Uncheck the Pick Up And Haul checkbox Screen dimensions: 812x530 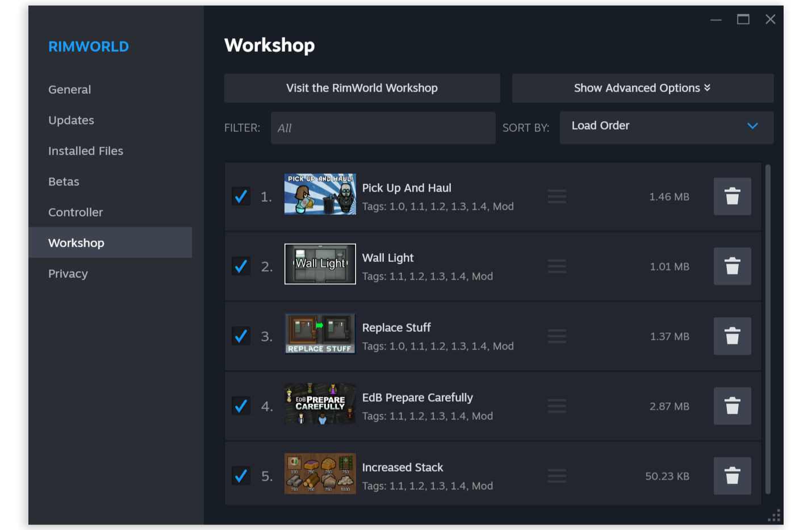[241, 197]
